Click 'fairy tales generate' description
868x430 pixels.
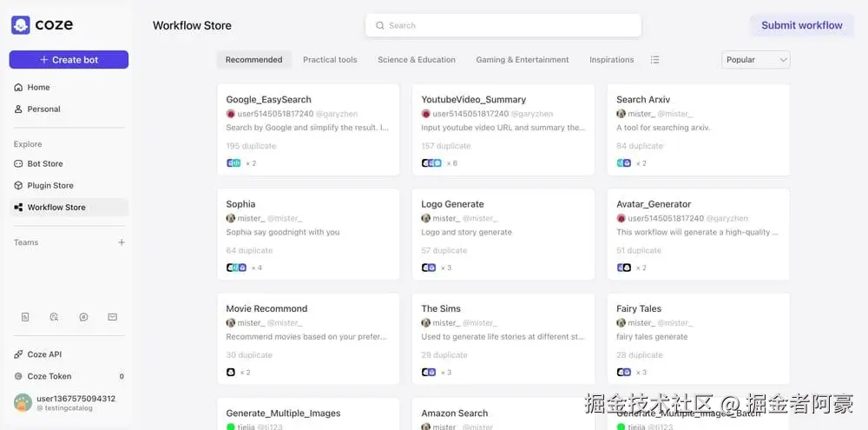(x=652, y=337)
